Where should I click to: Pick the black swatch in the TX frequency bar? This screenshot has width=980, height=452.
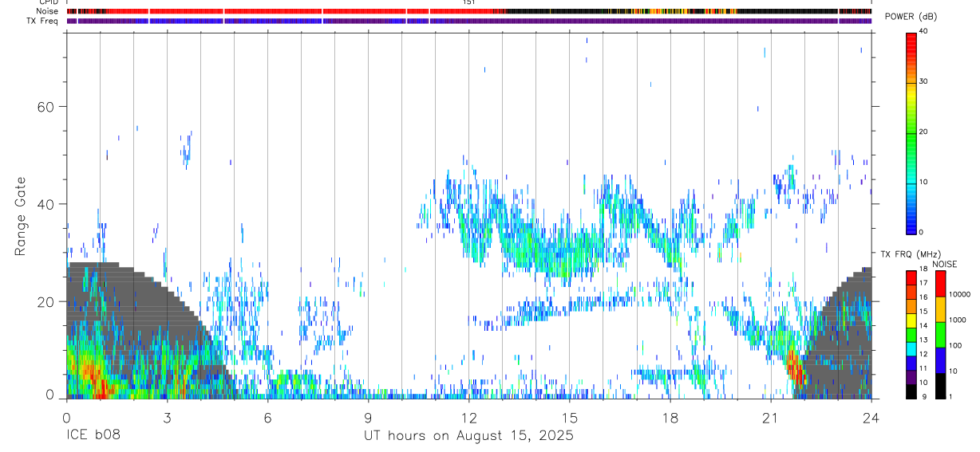[x=911, y=391]
